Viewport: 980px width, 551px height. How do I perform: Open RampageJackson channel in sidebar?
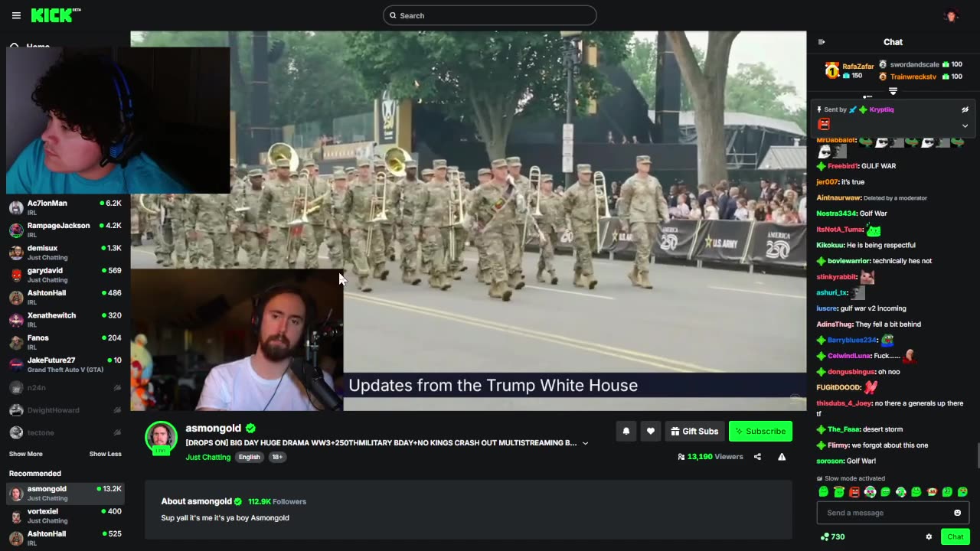65,230
